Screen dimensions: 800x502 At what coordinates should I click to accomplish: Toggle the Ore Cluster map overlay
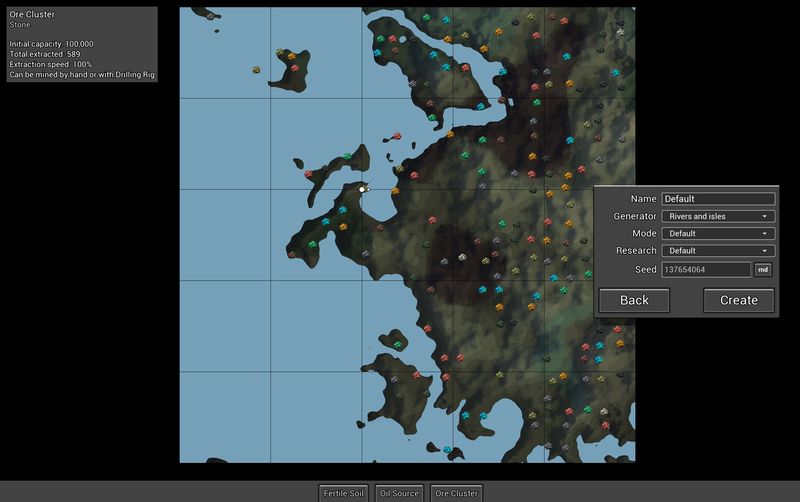456,493
